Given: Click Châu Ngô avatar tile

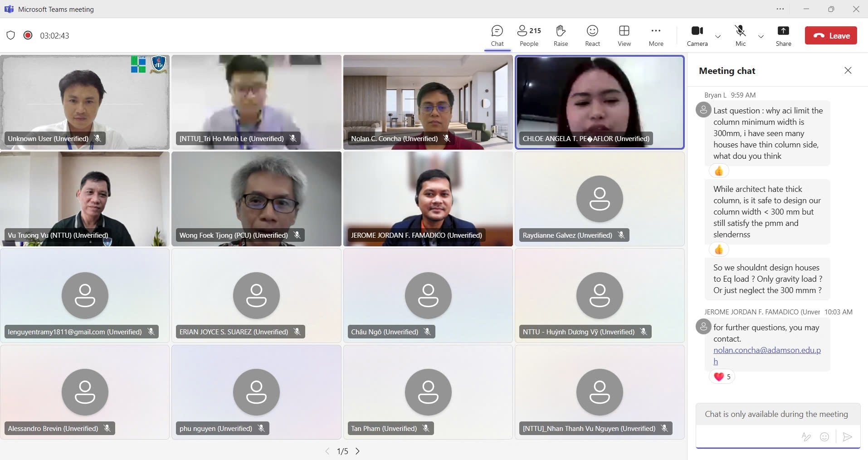Looking at the screenshot, I should [428, 295].
